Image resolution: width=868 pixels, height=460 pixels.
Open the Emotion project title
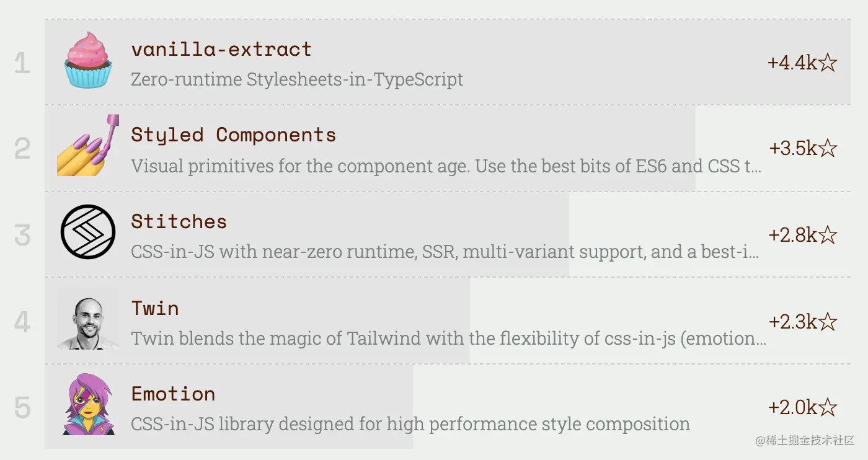tap(174, 394)
